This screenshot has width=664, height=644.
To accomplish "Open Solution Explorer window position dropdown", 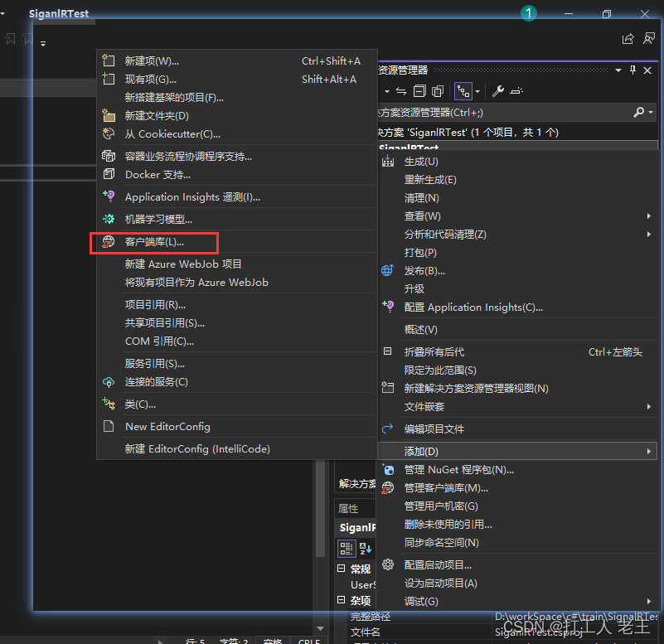I will click(x=618, y=70).
